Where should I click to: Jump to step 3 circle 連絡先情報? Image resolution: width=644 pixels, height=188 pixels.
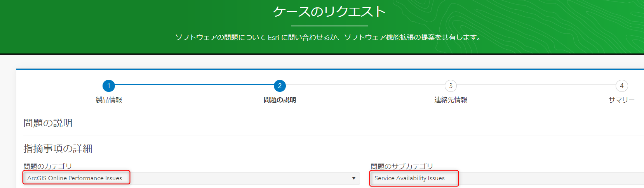(x=451, y=86)
